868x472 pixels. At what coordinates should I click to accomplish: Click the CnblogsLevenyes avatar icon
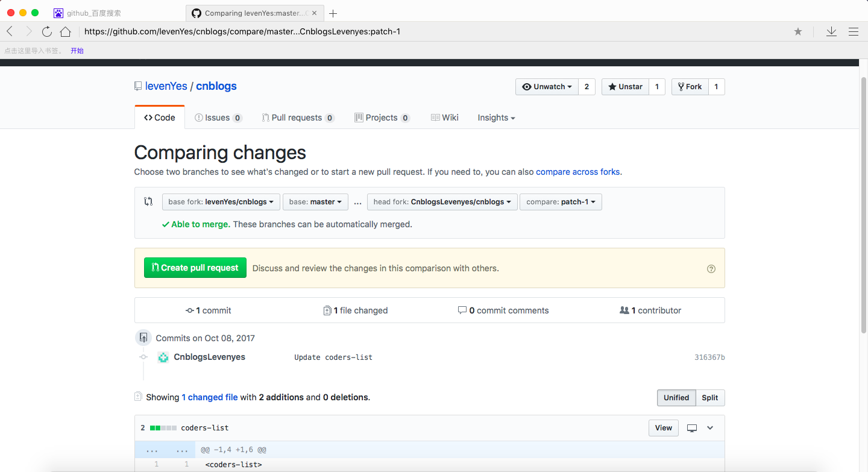tap(163, 357)
